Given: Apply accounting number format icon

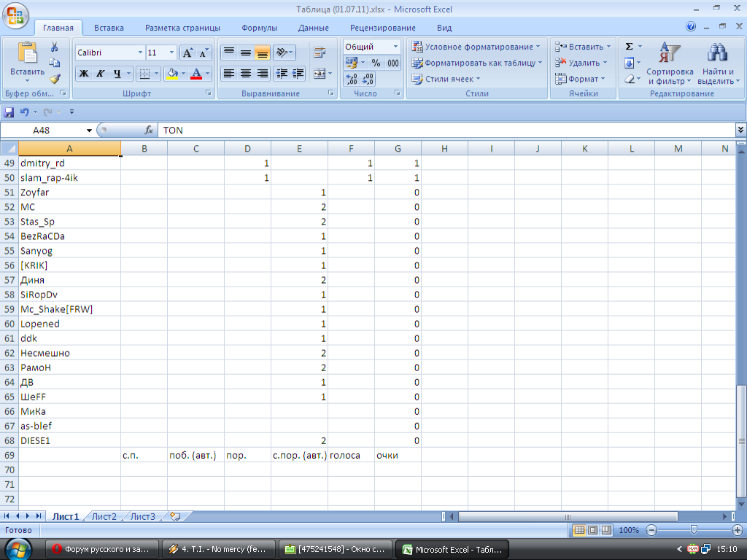Looking at the screenshot, I should (352, 63).
